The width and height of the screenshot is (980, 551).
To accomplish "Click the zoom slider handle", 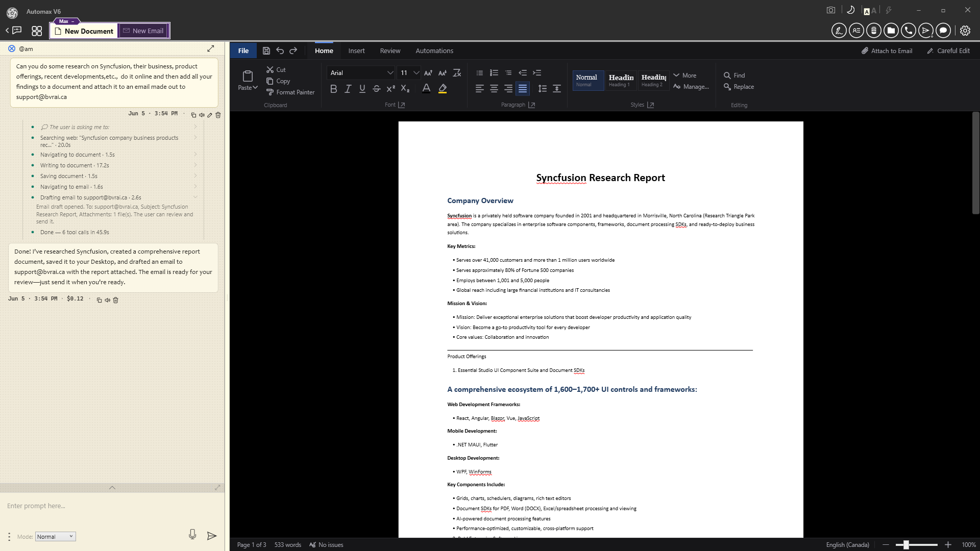I will [x=906, y=545].
